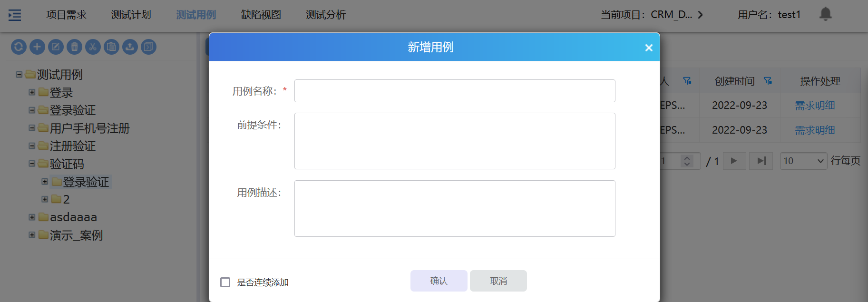Open 需求明细 link in first row

pyautogui.click(x=815, y=106)
